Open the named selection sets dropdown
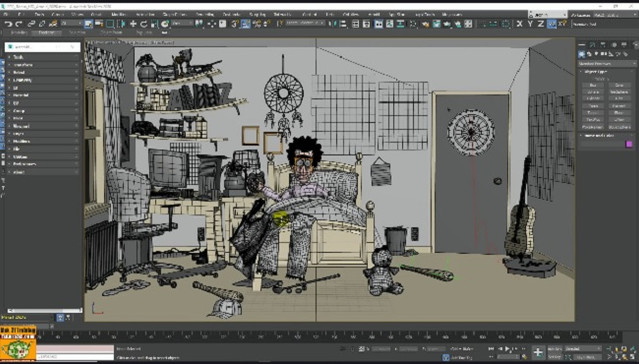Screen dimensions: 639x364 [305, 24]
